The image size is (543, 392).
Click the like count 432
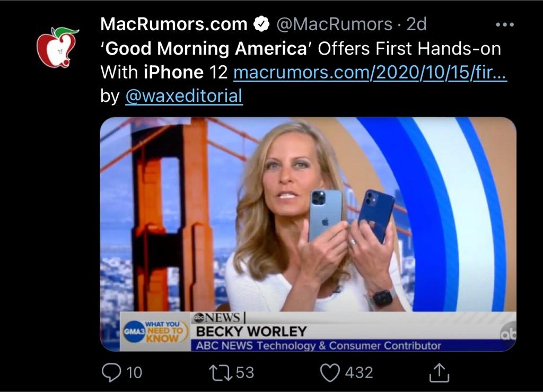(359, 372)
